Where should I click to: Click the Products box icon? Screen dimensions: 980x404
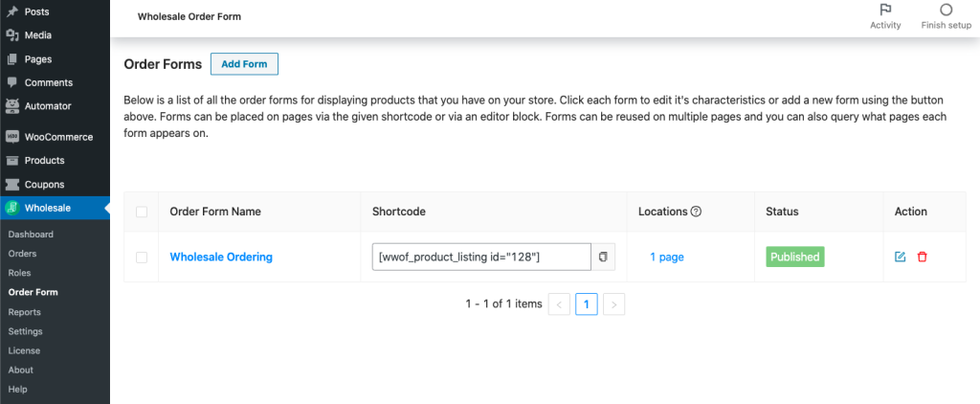11,161
